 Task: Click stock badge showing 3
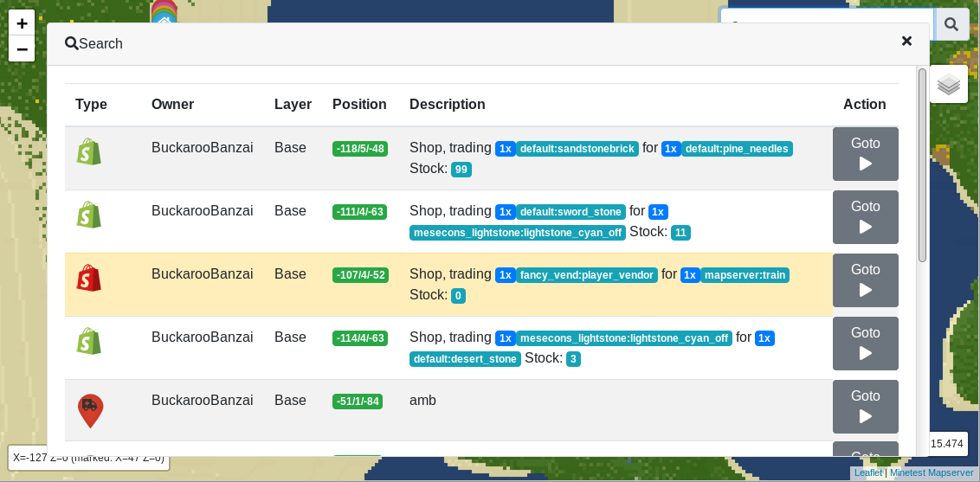pos(573,359)
